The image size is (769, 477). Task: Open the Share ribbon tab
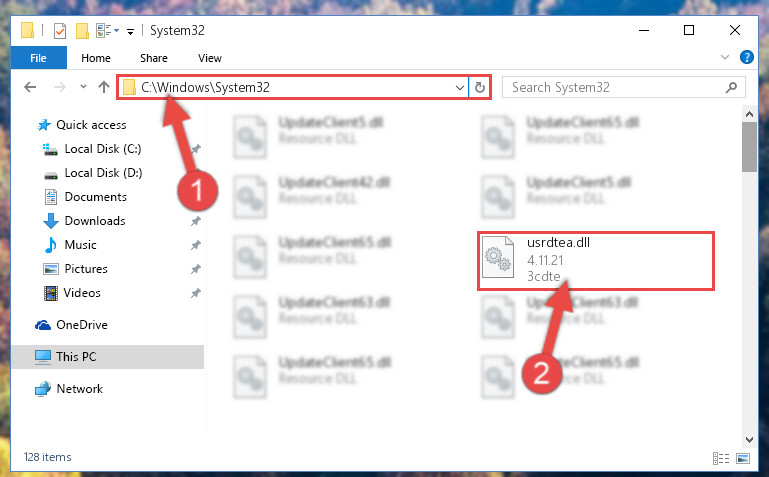(154, 58)
